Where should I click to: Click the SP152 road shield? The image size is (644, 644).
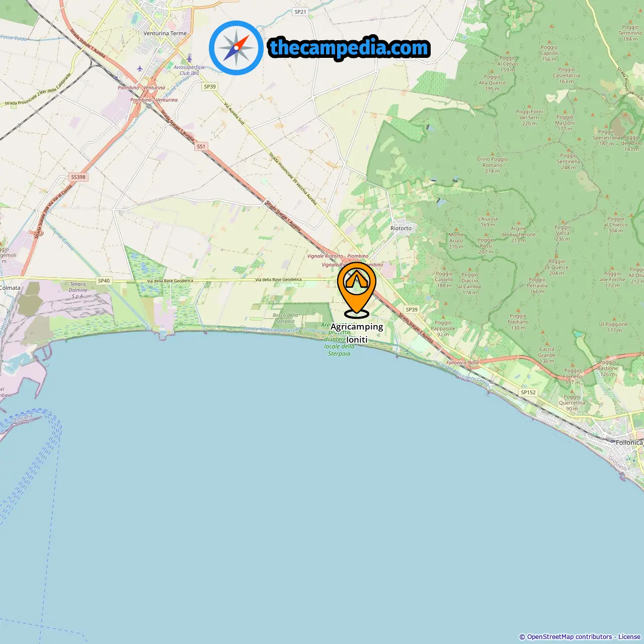coord(528,392)
